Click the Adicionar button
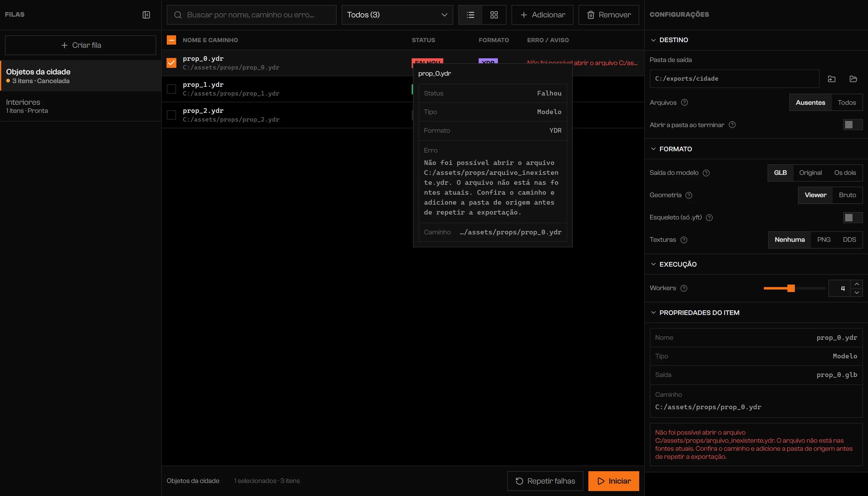 click(x=542, y=15)
